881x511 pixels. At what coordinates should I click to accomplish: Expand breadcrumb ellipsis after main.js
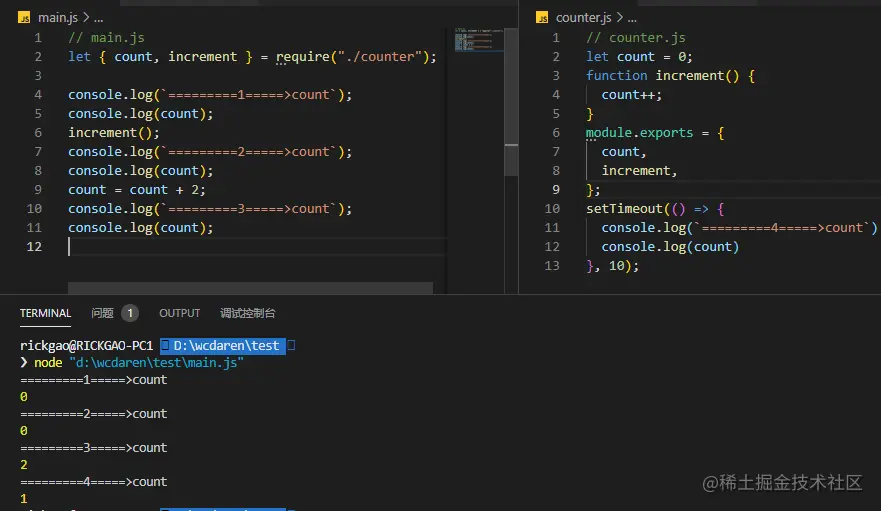coord(98,19)
